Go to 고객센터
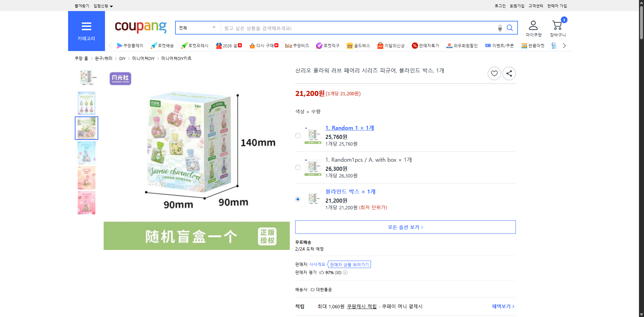644x317 pixels. coord(536,6)
